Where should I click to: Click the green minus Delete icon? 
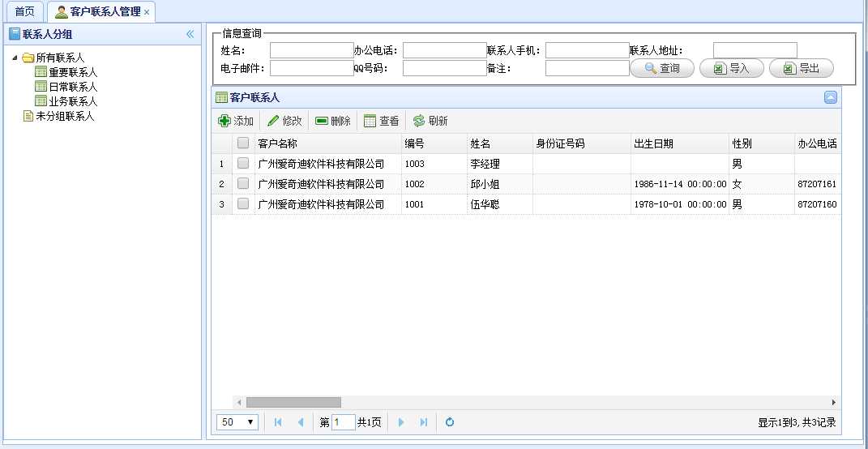(x=322, y=121)
